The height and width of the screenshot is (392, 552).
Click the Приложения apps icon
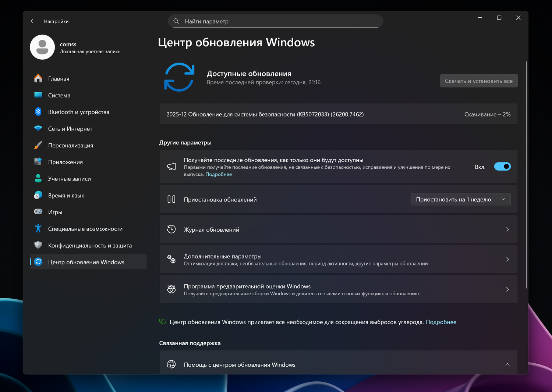point(38,162)
